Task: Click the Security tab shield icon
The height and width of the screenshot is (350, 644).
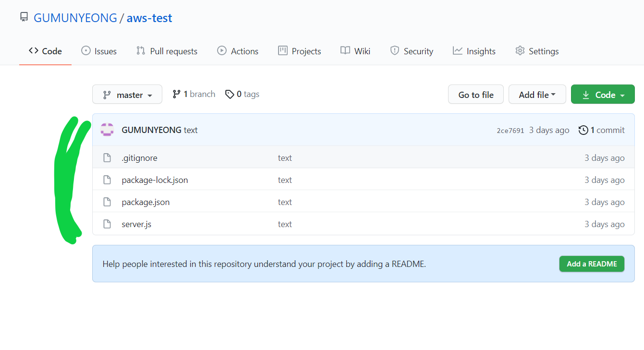Action: (395, 50)
